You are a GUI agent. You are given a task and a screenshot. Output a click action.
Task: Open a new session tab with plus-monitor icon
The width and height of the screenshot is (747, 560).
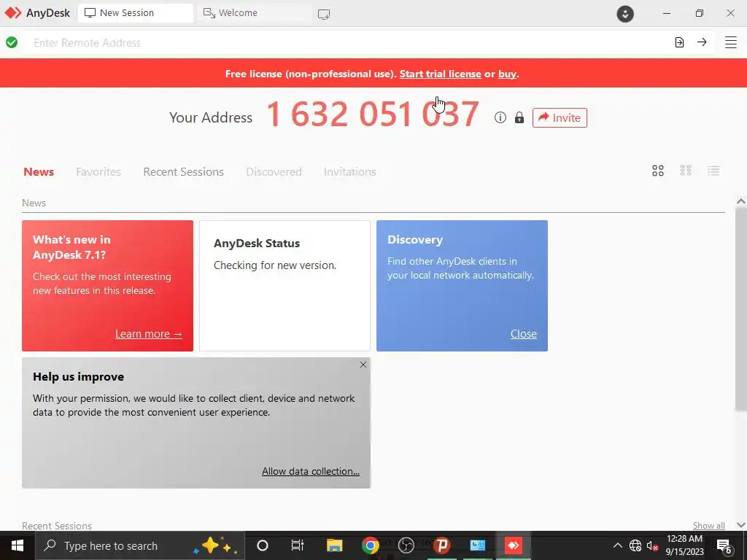coord(324,15)
